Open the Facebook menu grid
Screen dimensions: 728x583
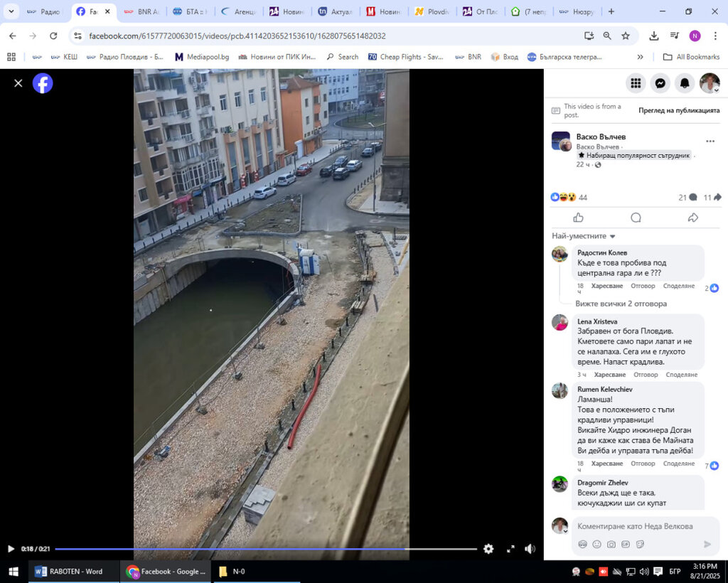pyautogui.click(x=636, y=83)
